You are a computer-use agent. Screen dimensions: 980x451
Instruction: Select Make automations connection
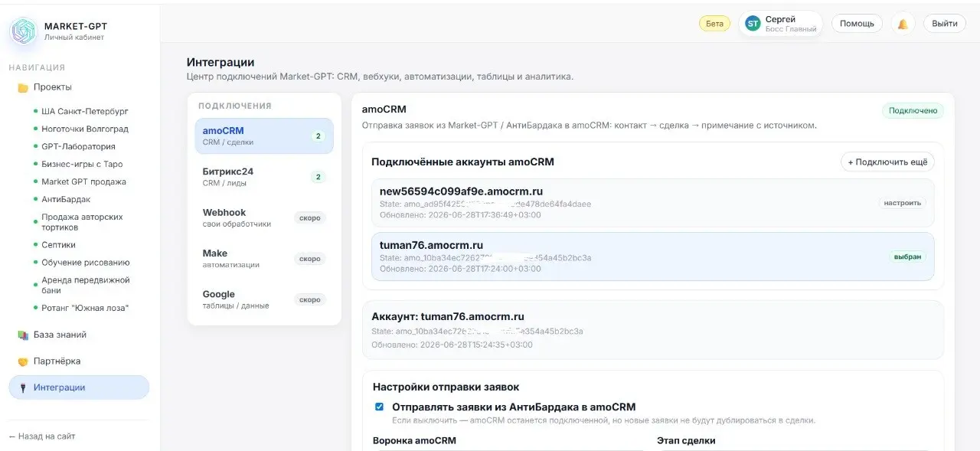click(264, 259)
